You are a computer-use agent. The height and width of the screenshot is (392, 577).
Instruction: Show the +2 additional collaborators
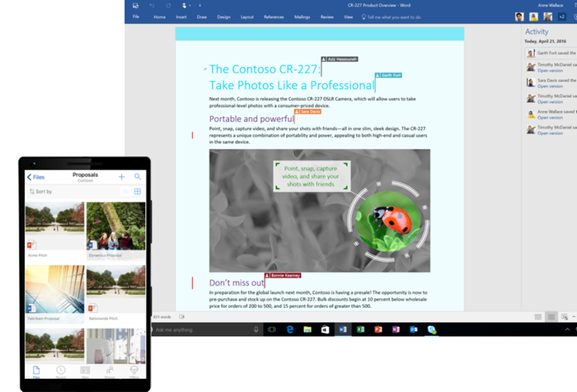561,16
